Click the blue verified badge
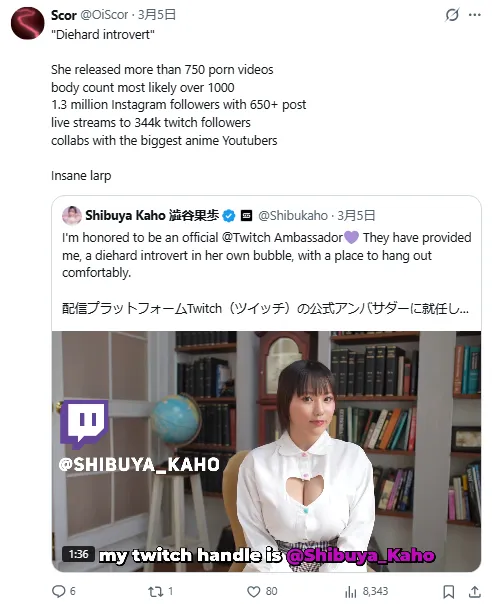 click(229, 216)
